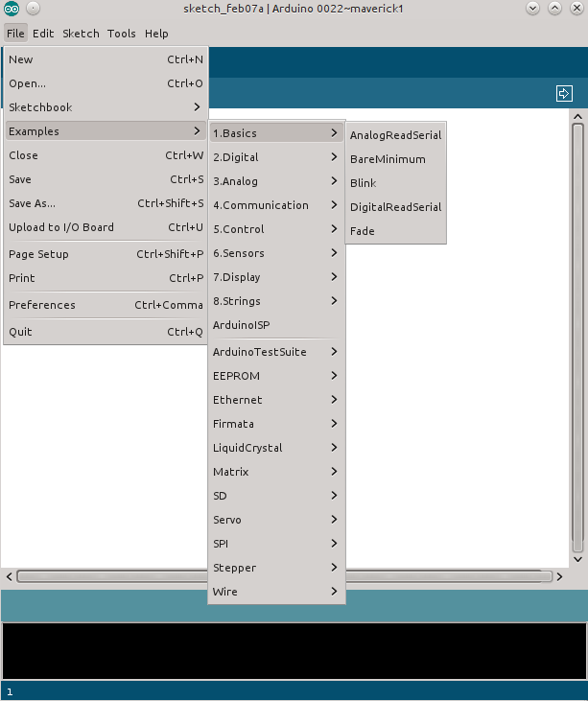588x701 pixels.
Task: Expand the Wire library examples
Action: pos(276,592)
